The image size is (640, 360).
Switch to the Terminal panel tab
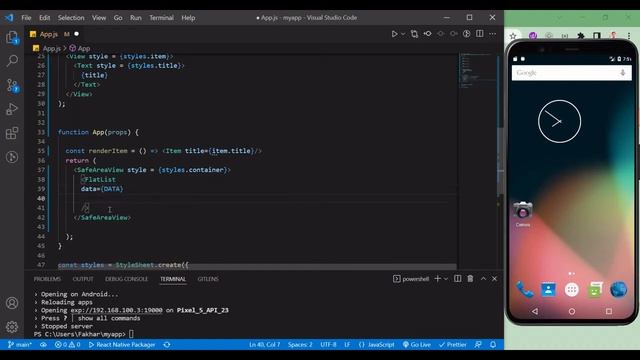tap(173, 279)
